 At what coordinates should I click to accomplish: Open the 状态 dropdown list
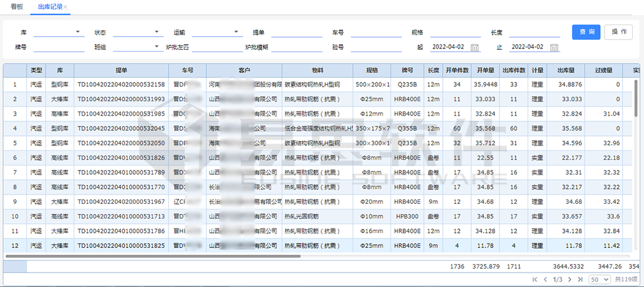click(157, 32)
